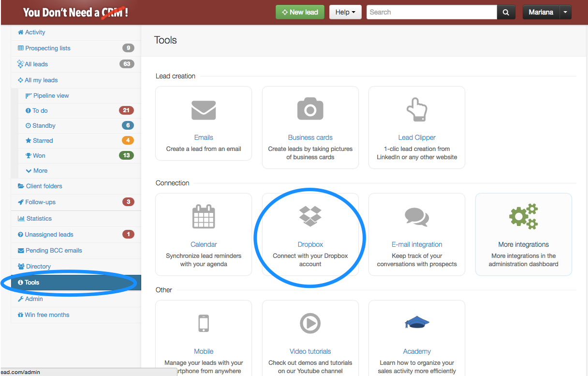
Task: Click the Business cards camera icon
Action: click(310, 109)
